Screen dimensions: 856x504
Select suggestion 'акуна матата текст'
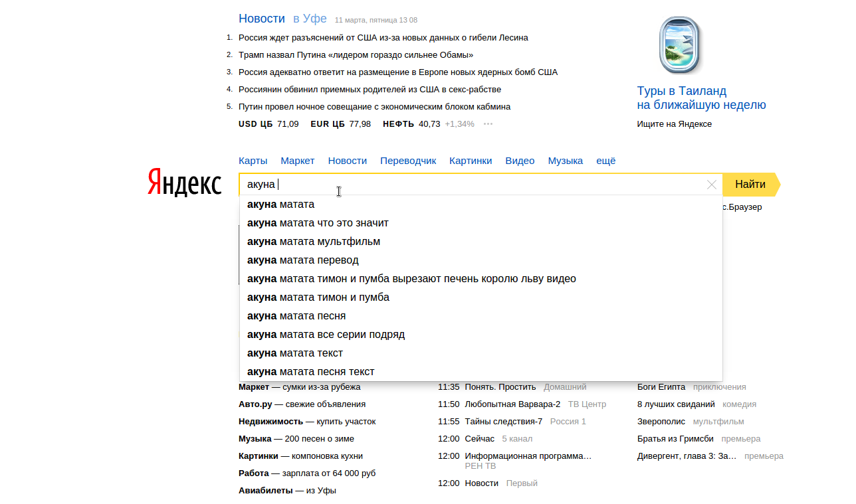(481, 353)
